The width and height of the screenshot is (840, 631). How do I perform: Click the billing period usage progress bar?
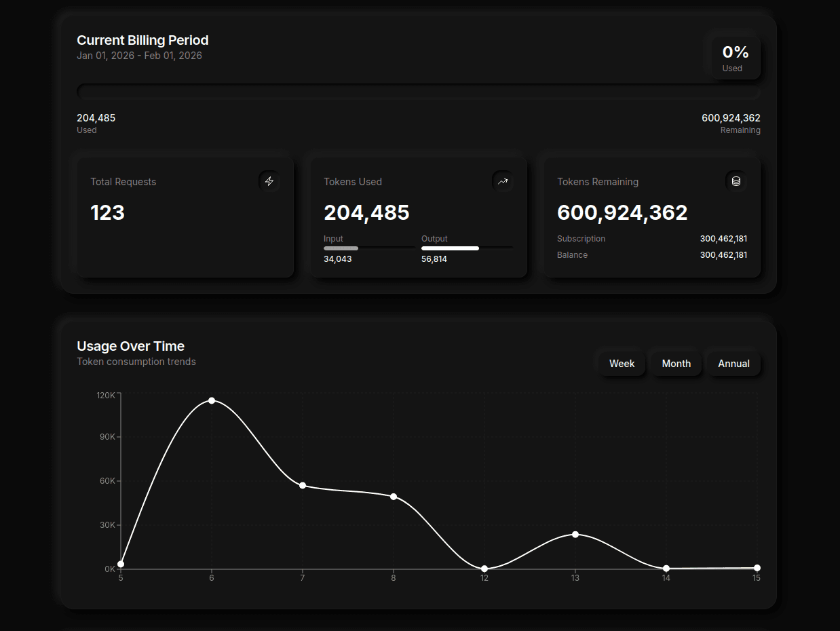(418, 91)
